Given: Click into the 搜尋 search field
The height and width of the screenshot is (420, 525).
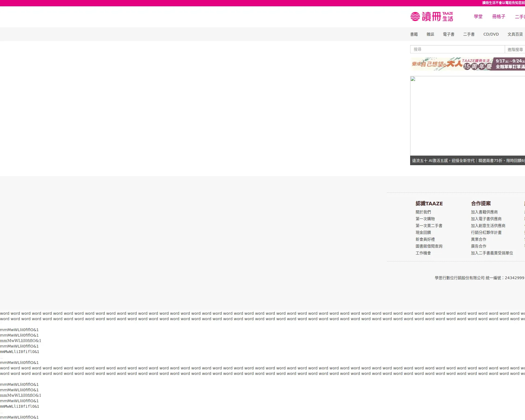Looking at the screenshot, I should tap(457, 49).
